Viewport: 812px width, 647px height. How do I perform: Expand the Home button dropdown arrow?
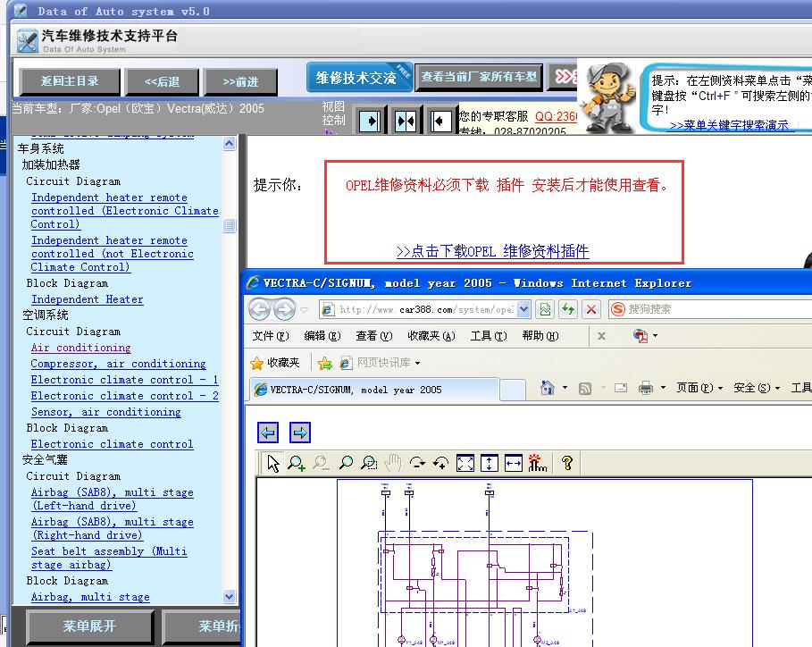565,388
